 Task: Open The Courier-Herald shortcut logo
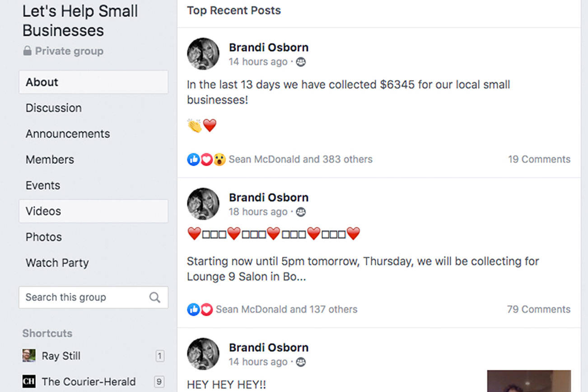(29, 382)
